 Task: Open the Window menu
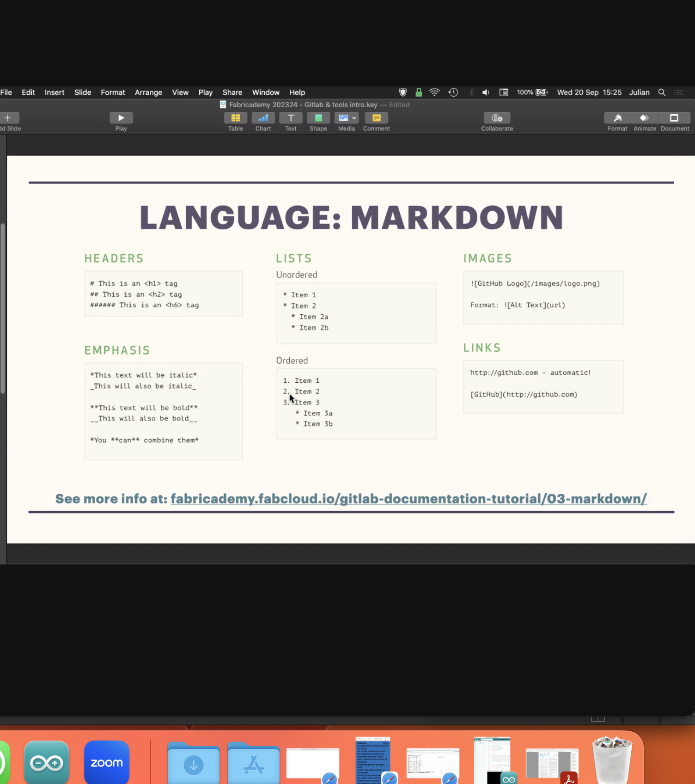(266, 92)
